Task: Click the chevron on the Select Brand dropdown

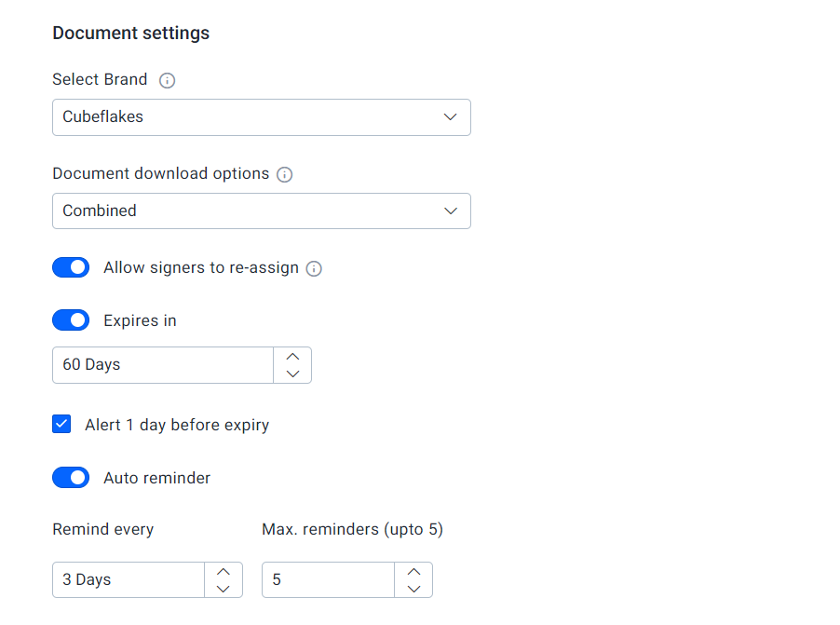Action: (x=451, y=117)
